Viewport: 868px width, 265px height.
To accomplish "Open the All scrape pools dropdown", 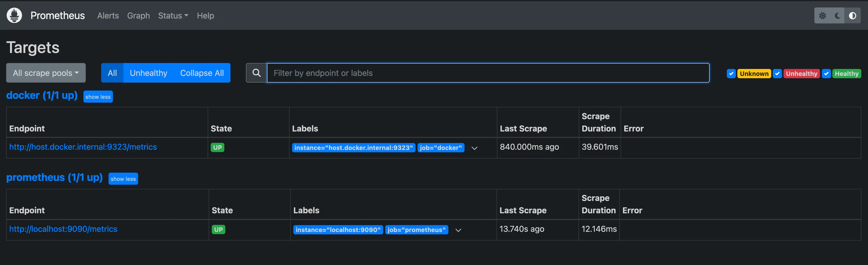I will 46,73.
